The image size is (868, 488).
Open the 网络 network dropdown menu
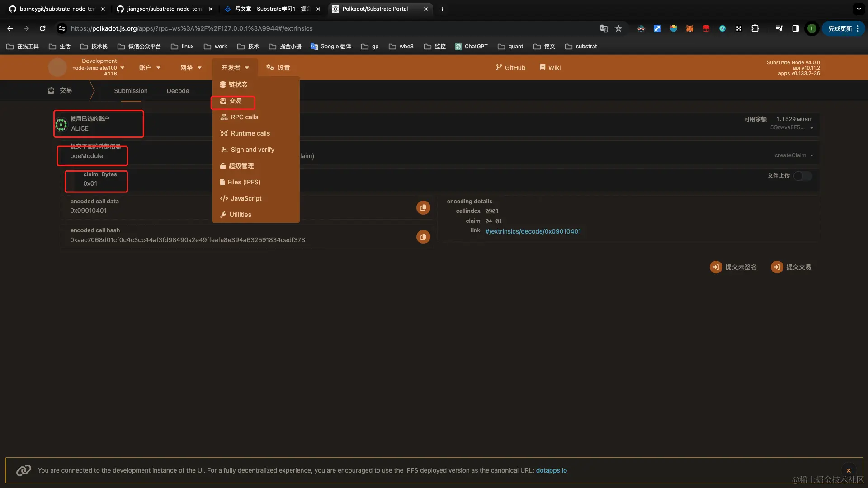[x=191, y=68]
